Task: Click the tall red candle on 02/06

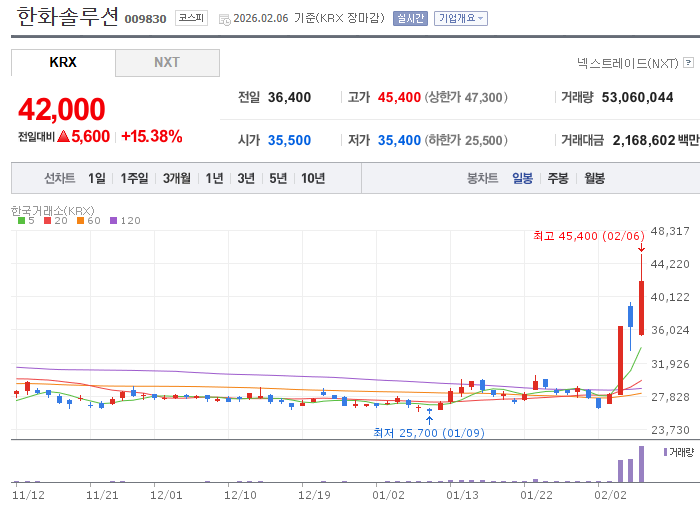Action: (642, 308)
